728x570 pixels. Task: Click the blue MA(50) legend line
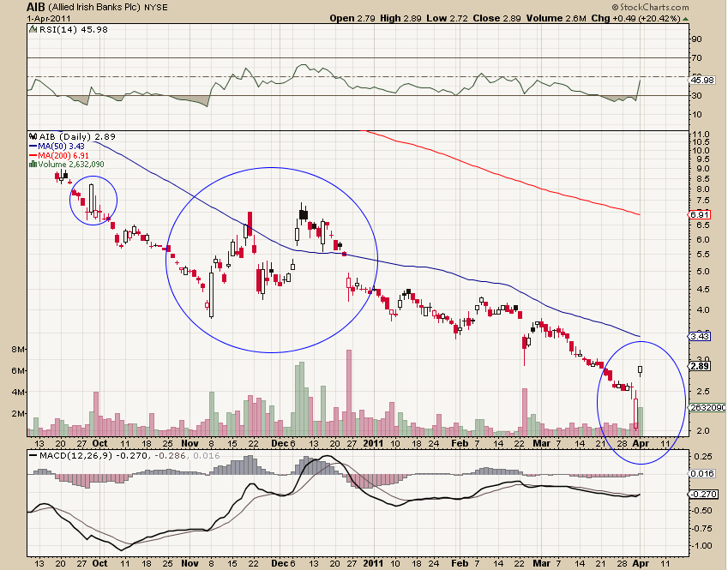pos(33,147)
